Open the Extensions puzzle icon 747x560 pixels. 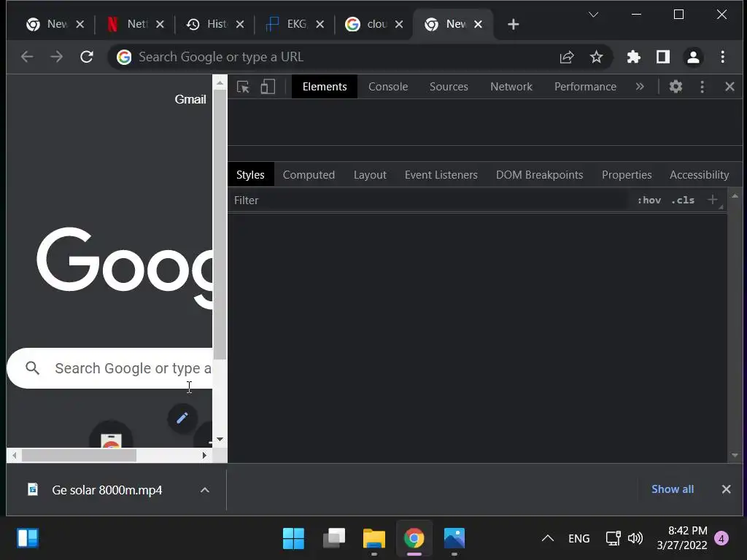(634, 57)
